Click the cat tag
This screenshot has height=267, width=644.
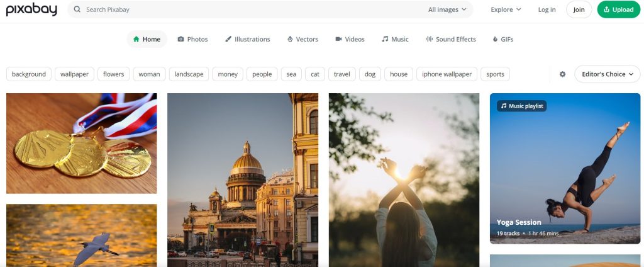click(315, 74)
